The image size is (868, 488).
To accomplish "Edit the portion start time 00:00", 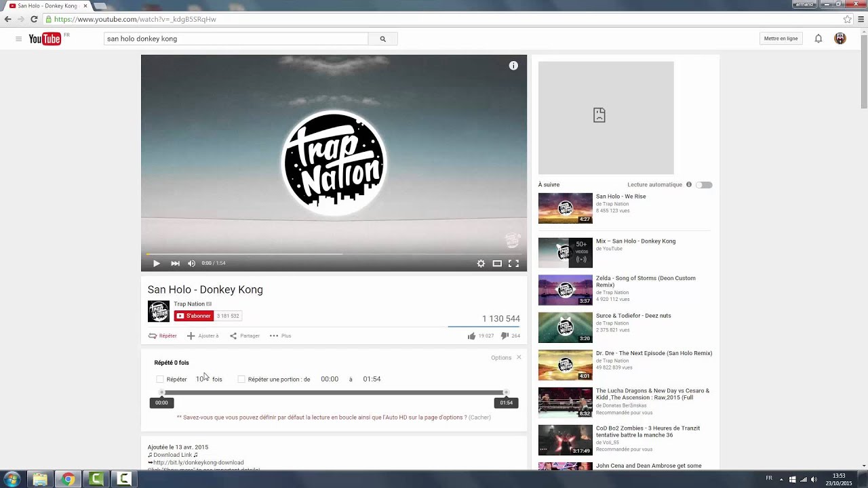I will [330, 379].
